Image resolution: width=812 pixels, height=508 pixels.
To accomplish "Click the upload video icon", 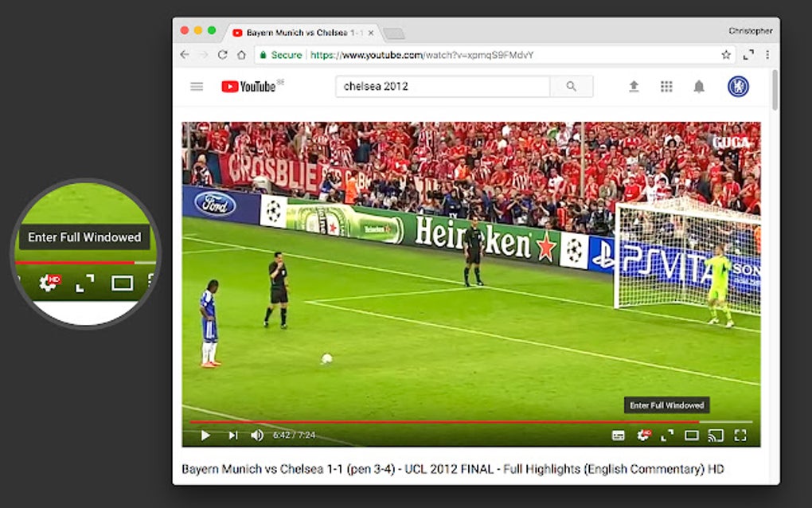I will pyautogui.click(x=634, y=86).
